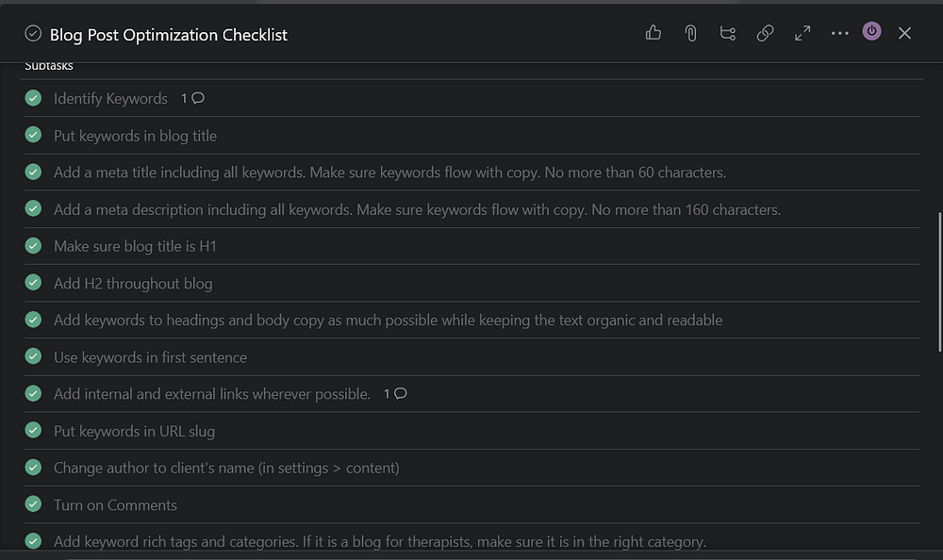This screenshot has height=560, width=943.
Task: Copy task link using chain icon
Action: [765, 33]
